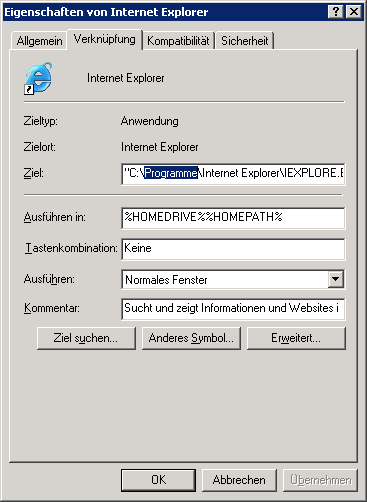Open Anderes Symbol... dialog
This screenshot has width=367, height=502.
[191, 338]
